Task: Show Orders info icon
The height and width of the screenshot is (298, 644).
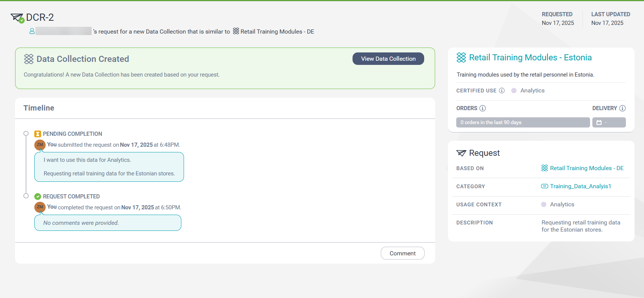Action: 483,108
